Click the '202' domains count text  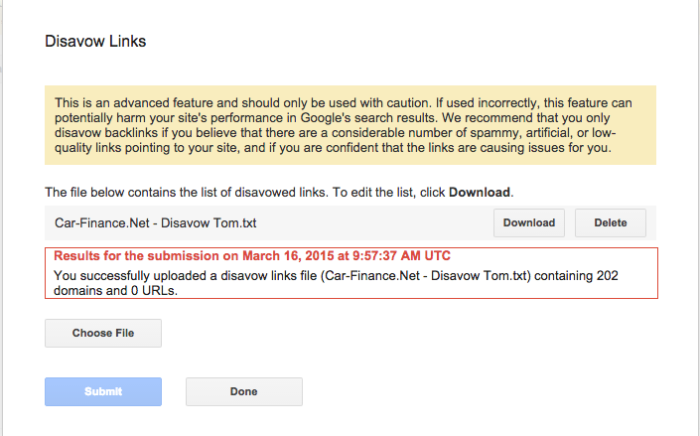click(607, 275)
